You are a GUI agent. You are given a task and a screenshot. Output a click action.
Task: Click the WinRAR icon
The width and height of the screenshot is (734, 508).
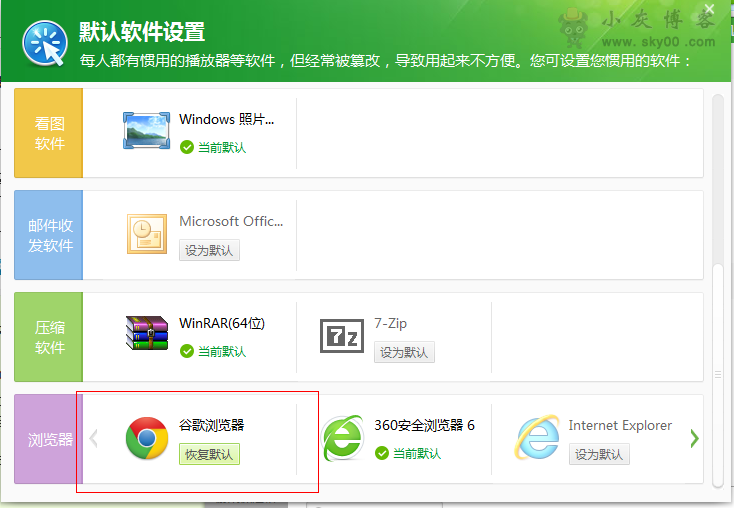pos(147,333)
